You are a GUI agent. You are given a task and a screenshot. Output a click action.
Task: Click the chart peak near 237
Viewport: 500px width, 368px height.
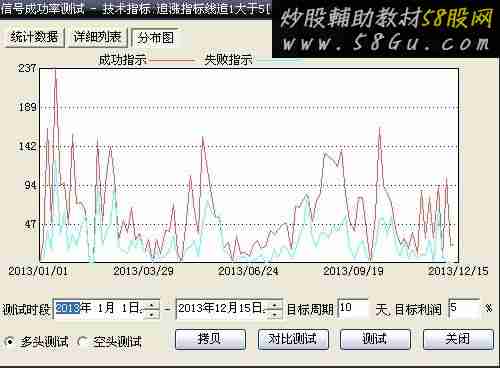pos(55,71)
